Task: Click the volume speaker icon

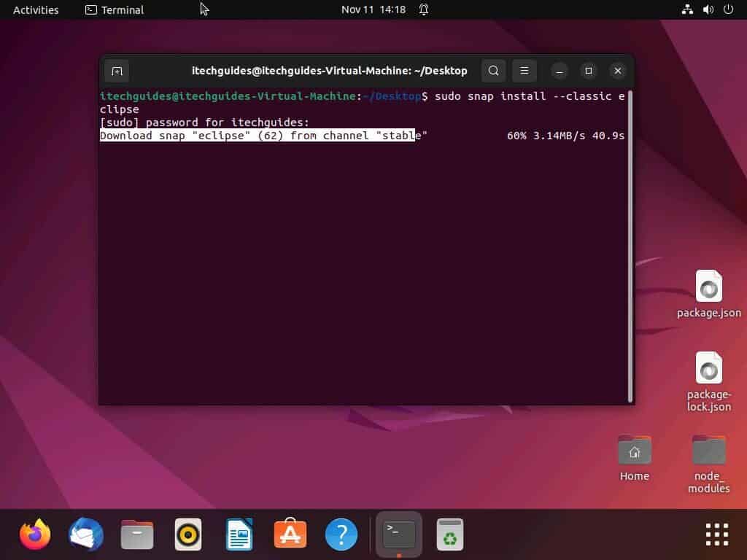Action: [708, 9]
